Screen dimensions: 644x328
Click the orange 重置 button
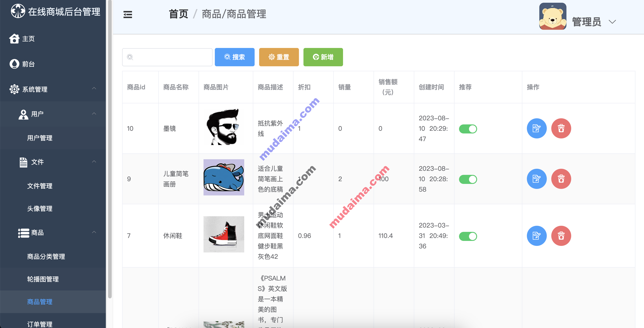tap(279, 57)
